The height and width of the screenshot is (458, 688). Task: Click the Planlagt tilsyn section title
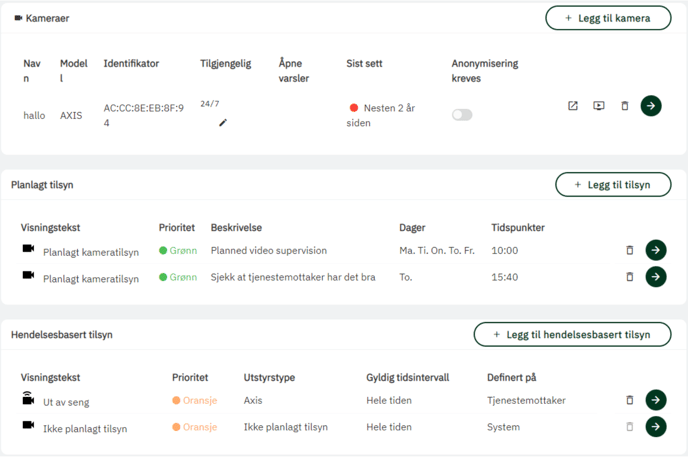[42, 185]
